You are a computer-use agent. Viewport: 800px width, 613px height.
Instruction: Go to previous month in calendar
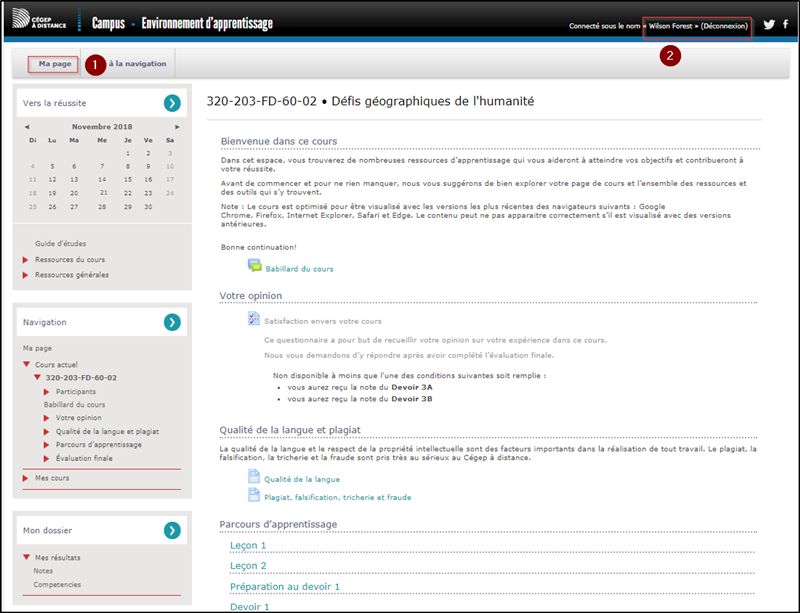pos(27,127)
